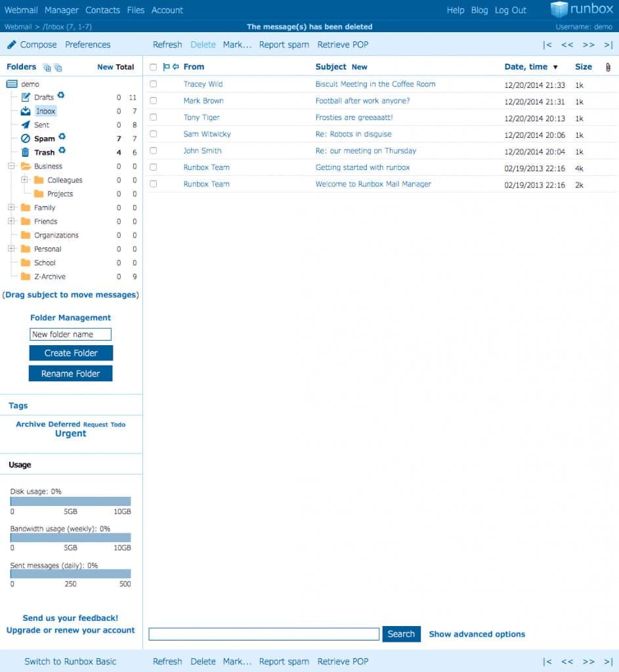Click the Urgent tag
The image size is (619, 672).
(71, 433)
